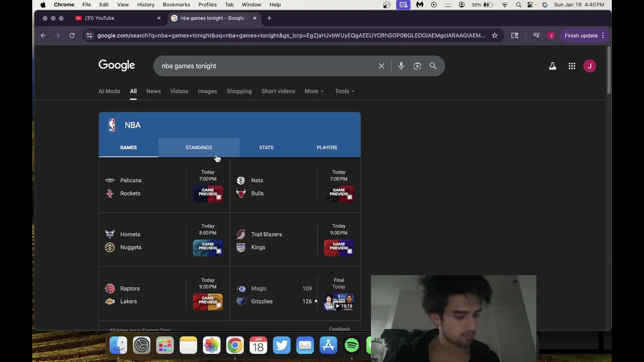Open Pelicans vs Rockets game preview thumbnail
Screen dimensions: 644x362
click(x=208, y=194)
